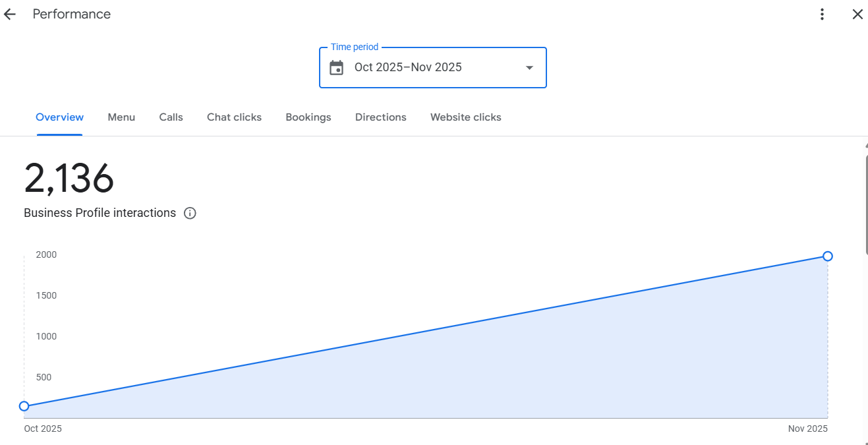View the Bookings tab
Viewport: 868px width, 445px height.
tap(308, 117)
